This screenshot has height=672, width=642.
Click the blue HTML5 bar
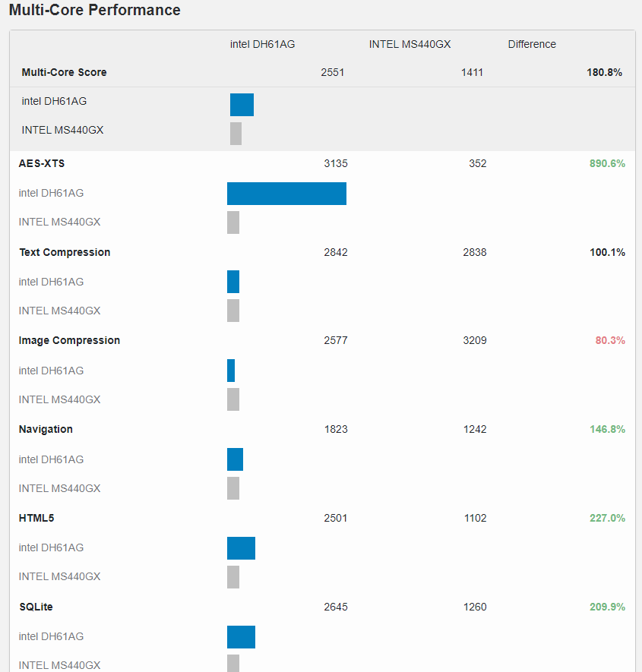point(241,548)
